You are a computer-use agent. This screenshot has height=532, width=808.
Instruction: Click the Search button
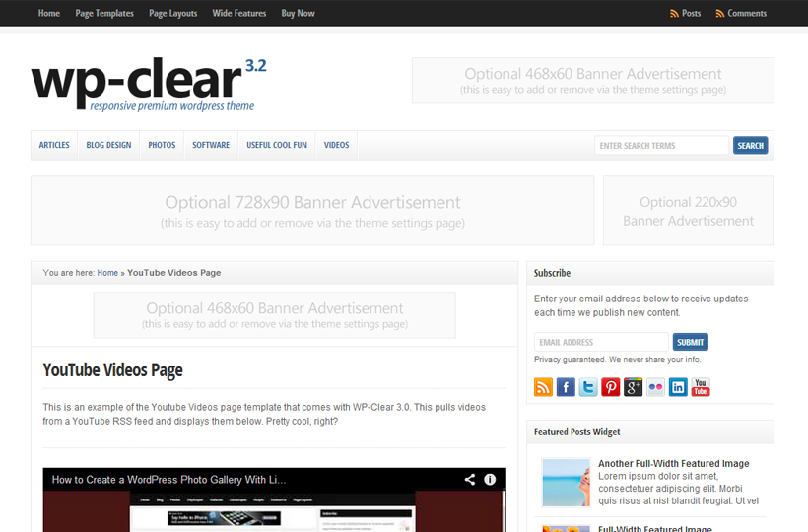(750, 145)
